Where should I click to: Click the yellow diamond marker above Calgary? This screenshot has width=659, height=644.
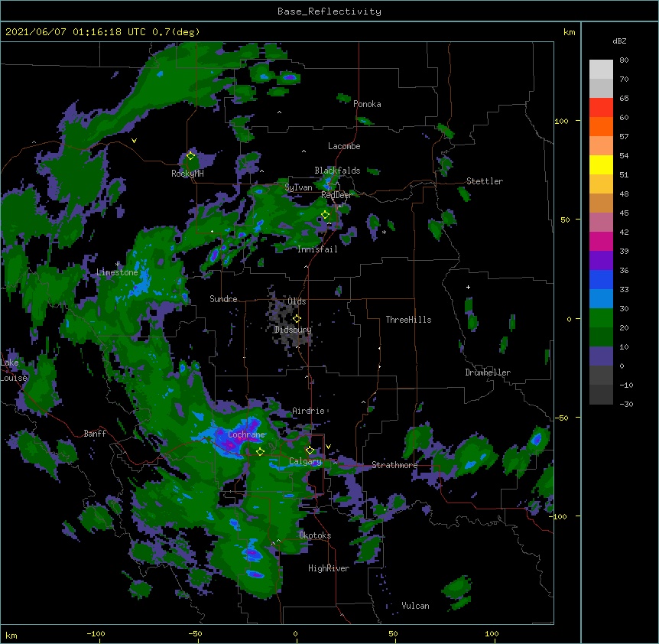click(x=310, y=450)
